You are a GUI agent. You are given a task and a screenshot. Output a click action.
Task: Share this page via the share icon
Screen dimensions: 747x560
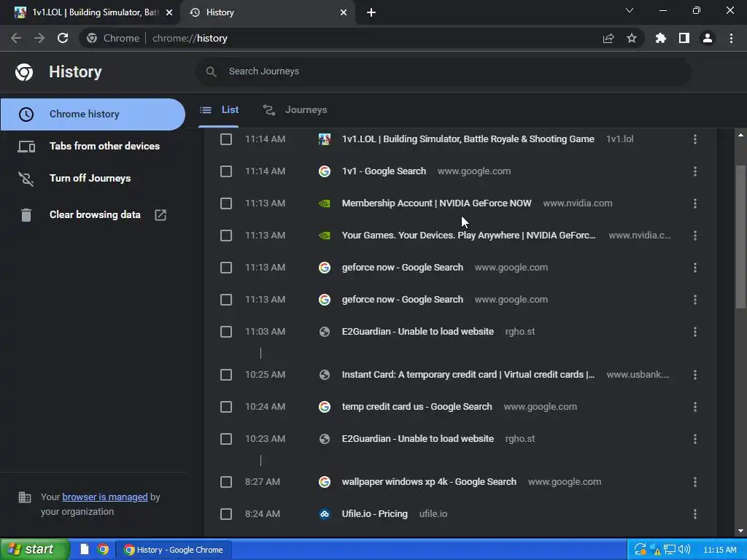pos(608,38)
